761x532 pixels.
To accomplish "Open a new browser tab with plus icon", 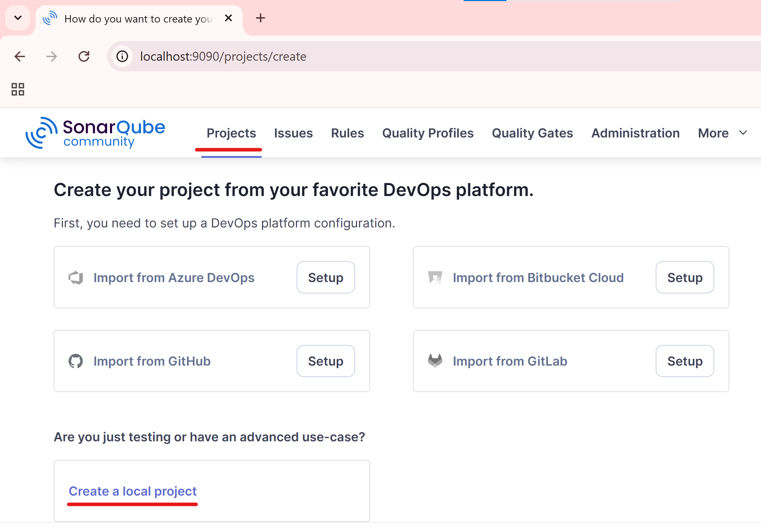I will [x=261, y=18].
